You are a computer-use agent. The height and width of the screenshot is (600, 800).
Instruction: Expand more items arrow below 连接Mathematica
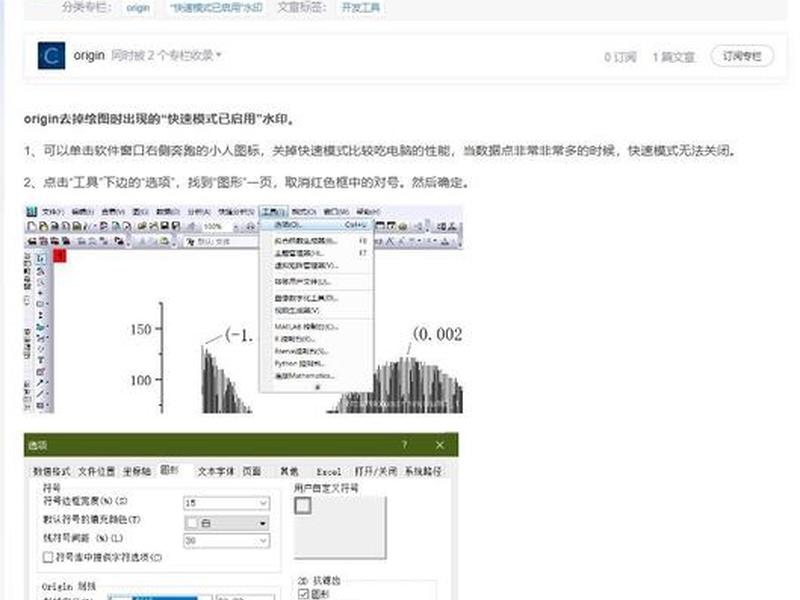click(317, 387)
